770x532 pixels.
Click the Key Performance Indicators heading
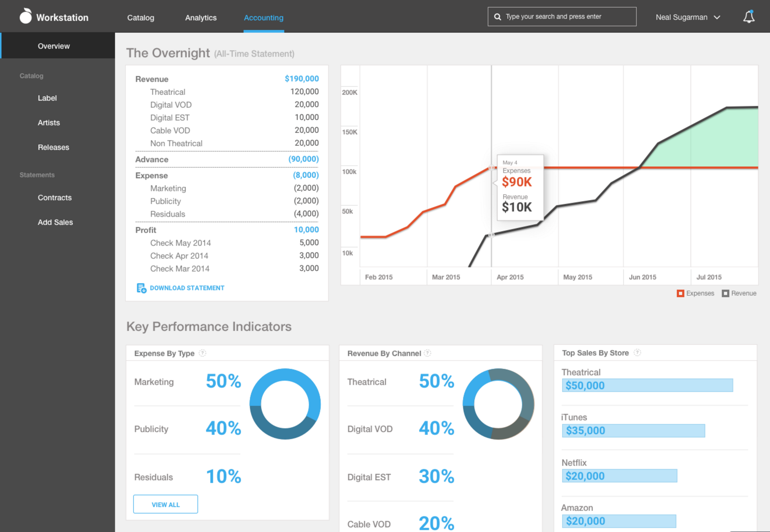[x=209, y=327]
